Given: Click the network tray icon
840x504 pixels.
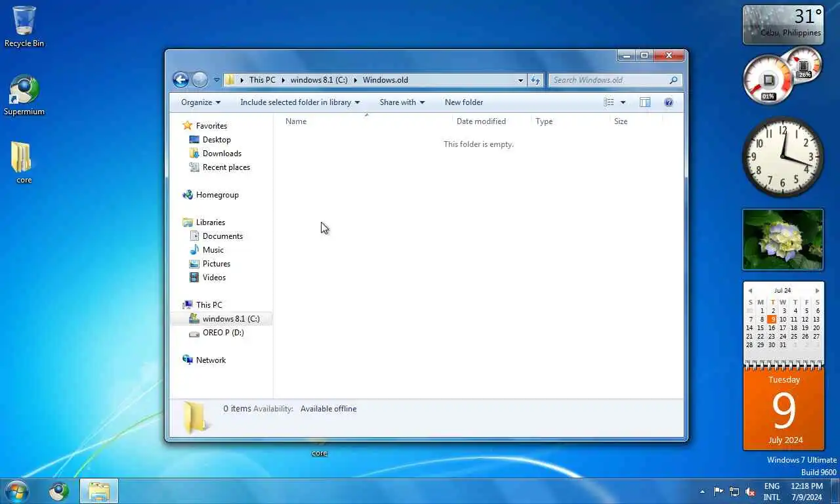Looking at the screenshot, I should (734, 492).
